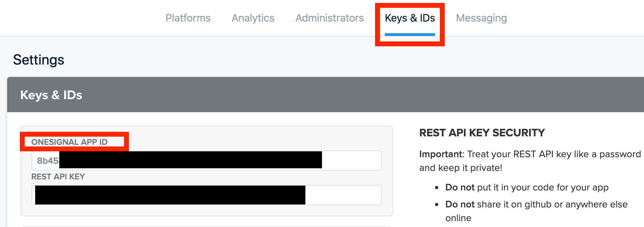Click the REST API KEY field label

[x=58, y=176]
